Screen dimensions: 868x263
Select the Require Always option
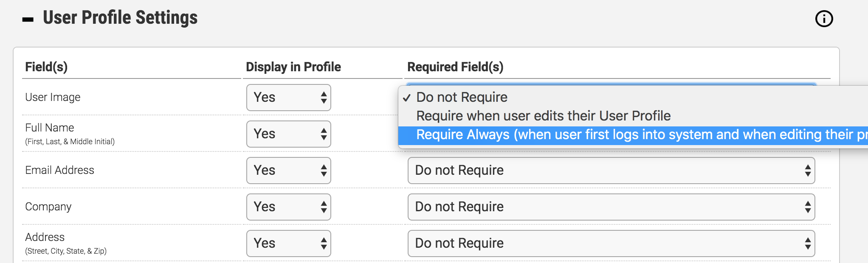click(x=634, y=135)
